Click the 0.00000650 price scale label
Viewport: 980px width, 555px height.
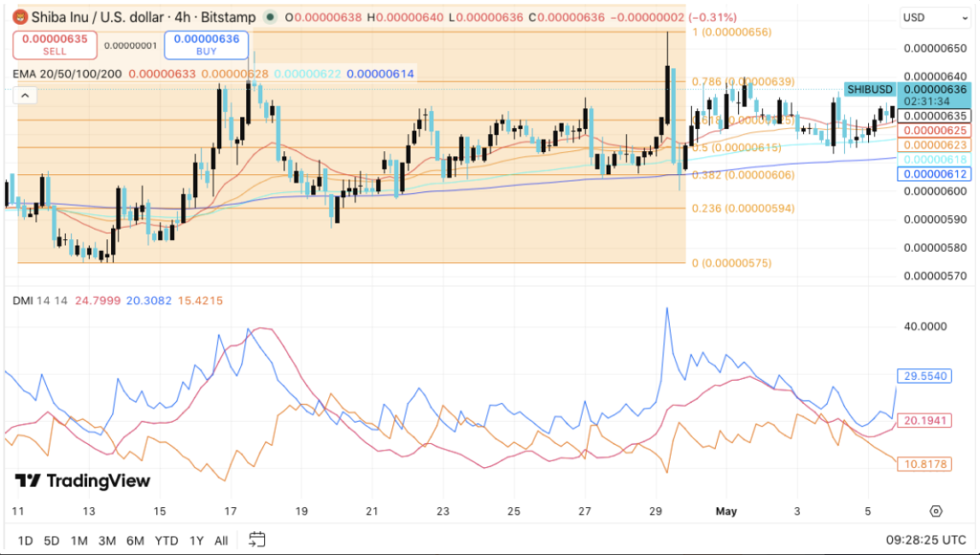click(935, 48)
